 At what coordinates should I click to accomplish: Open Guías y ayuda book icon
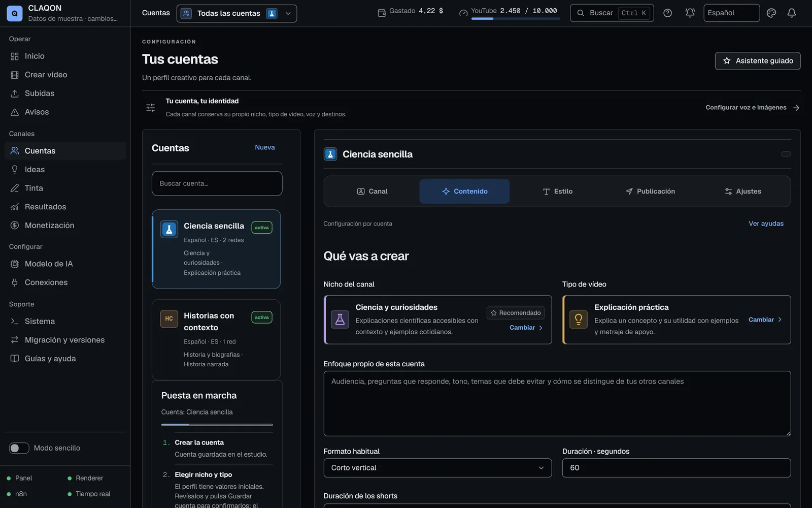pos(15,359)
